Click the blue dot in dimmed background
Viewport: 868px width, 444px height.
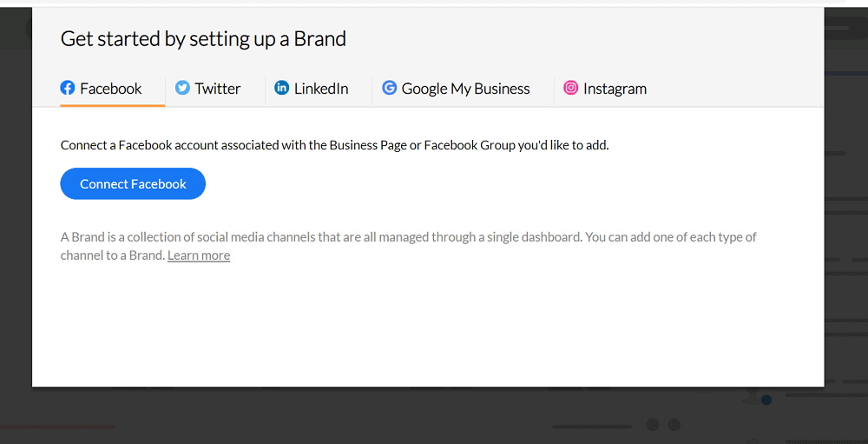coord(766,401)
